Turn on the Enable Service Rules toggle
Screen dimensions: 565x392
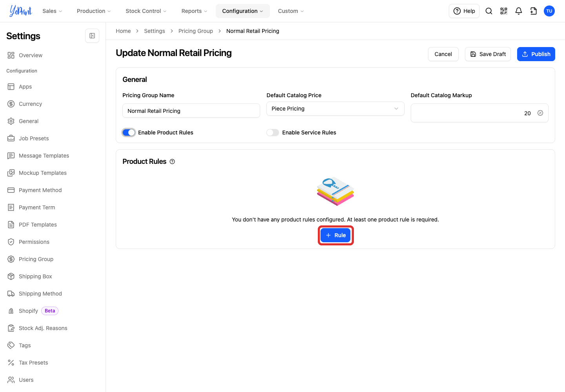tap(273, 132)
